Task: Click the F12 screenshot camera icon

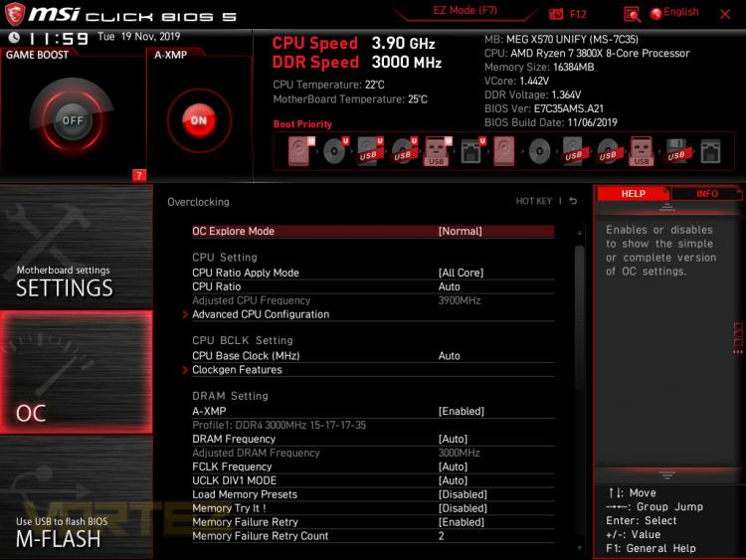Action: click(x=556, y=14)
